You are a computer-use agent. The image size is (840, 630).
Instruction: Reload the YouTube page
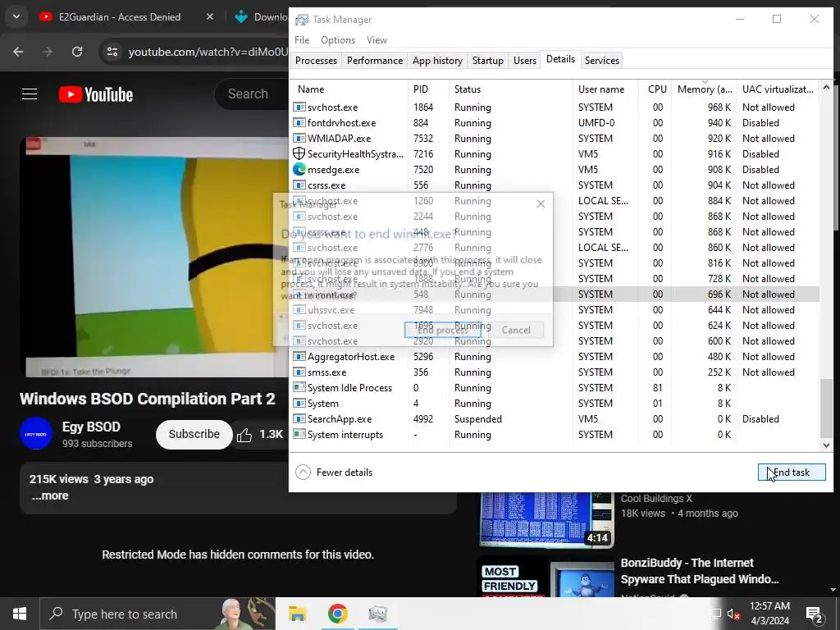pos(77,52)
